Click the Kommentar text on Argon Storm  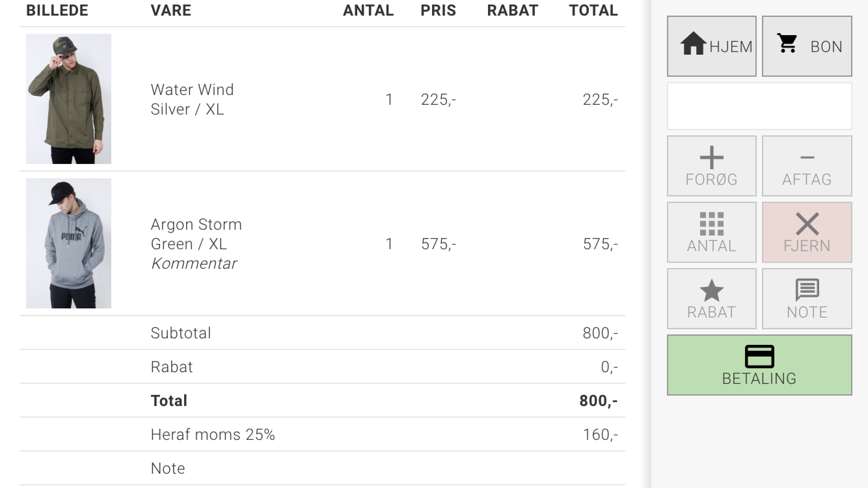(x=194, y=264)
